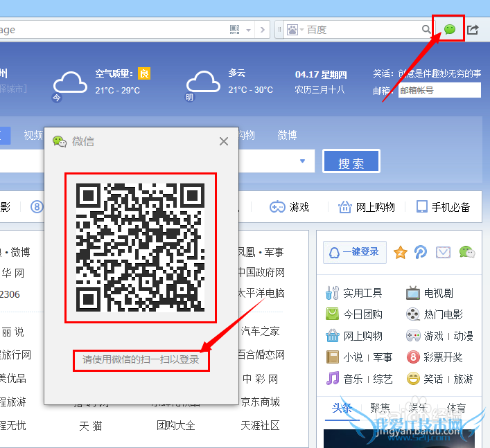Click the share icon beside WeChat button
Image resolution: width=490 pixels, height=448 pixels.
coord(473,29)
